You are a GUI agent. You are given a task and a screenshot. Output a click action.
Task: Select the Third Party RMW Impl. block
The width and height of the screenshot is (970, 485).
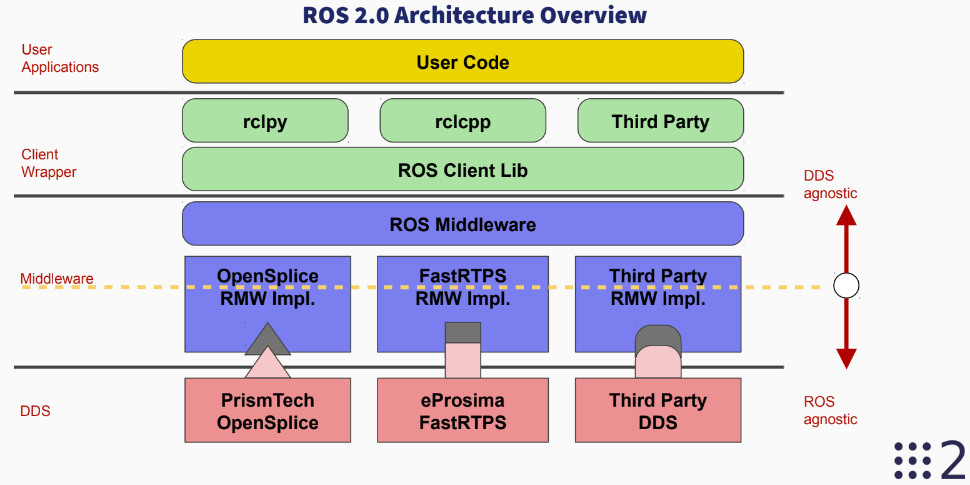658,304
